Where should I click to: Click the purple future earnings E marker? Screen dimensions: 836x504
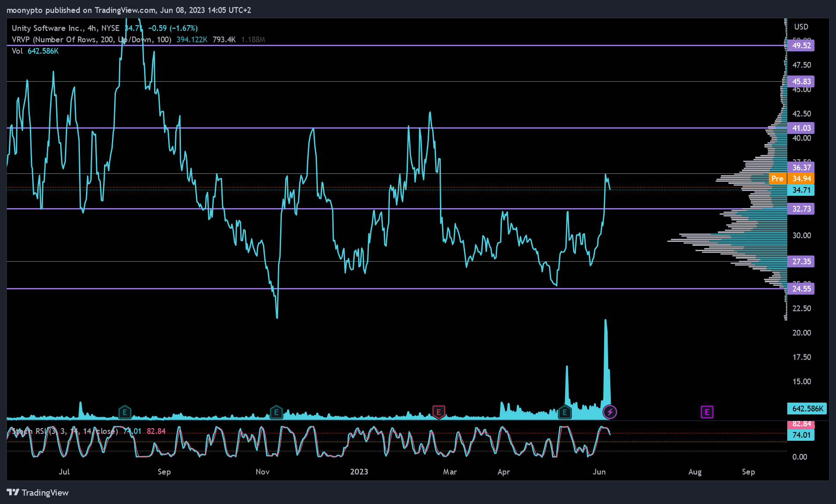click(x=707, y=412)
